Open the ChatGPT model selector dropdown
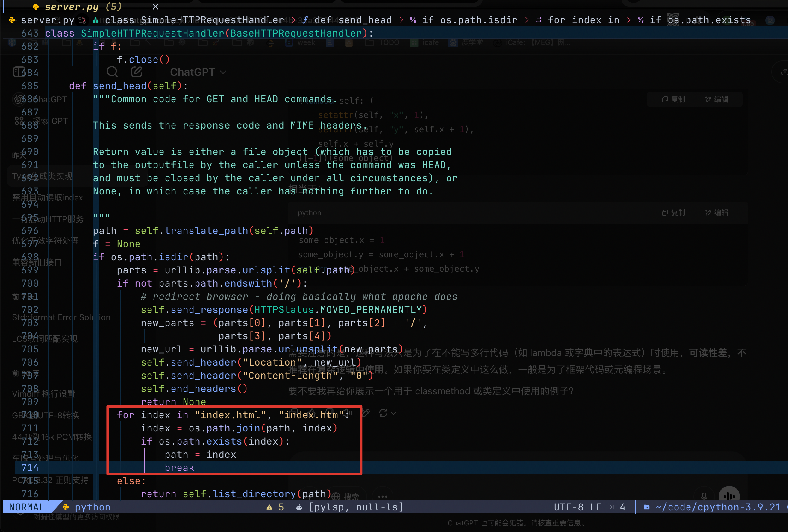 198,72
